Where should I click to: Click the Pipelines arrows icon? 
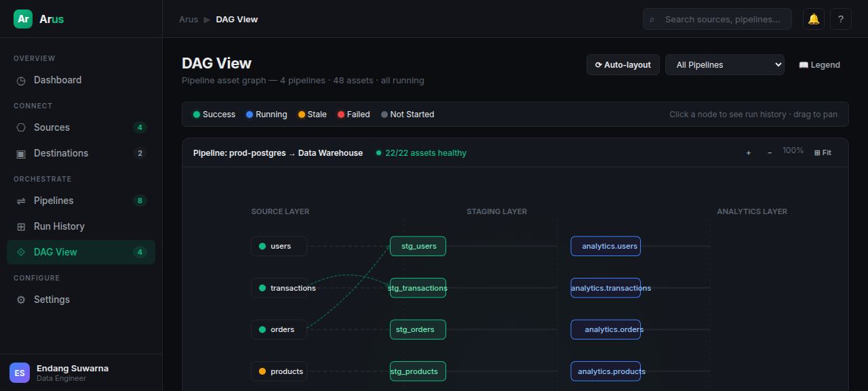click(x=21, y=201)
